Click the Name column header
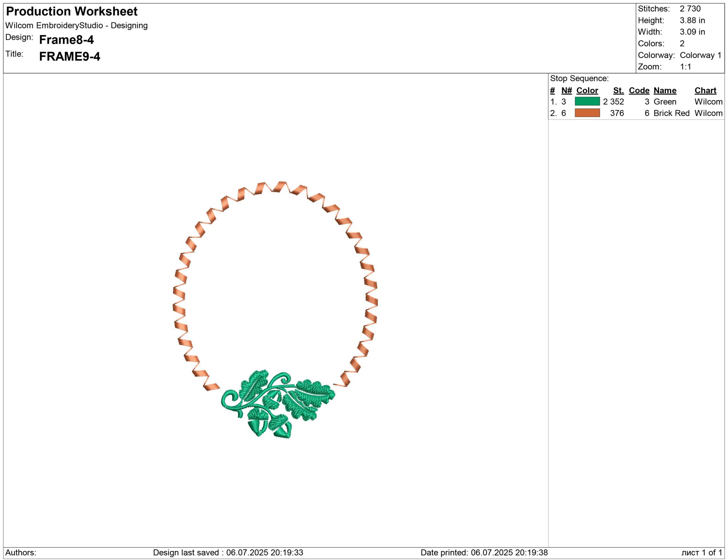Viewport: 728px width, 560px height. [x=665, y=90]
